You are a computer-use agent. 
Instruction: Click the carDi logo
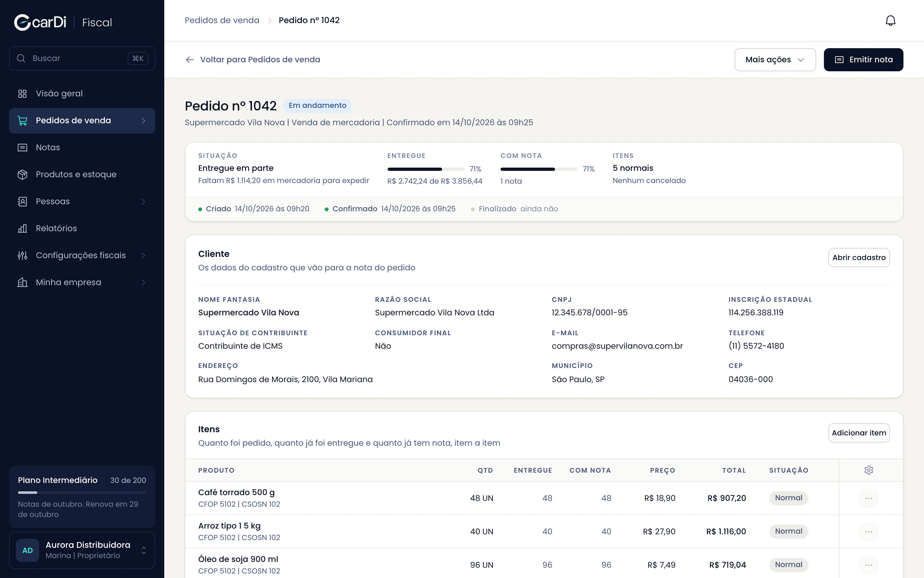(x=40, y=22)
